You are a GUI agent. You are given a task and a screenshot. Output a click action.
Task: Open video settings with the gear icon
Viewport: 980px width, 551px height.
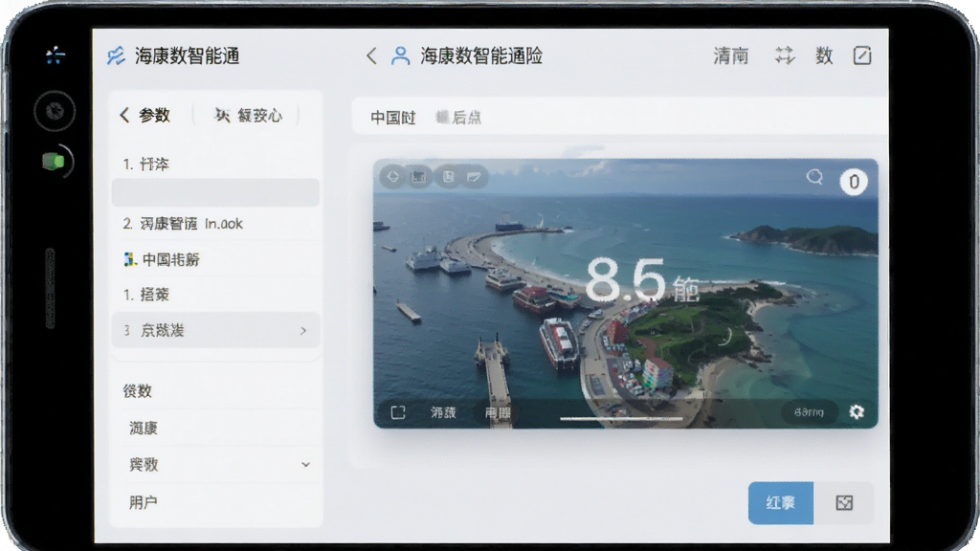coord(857,411)
